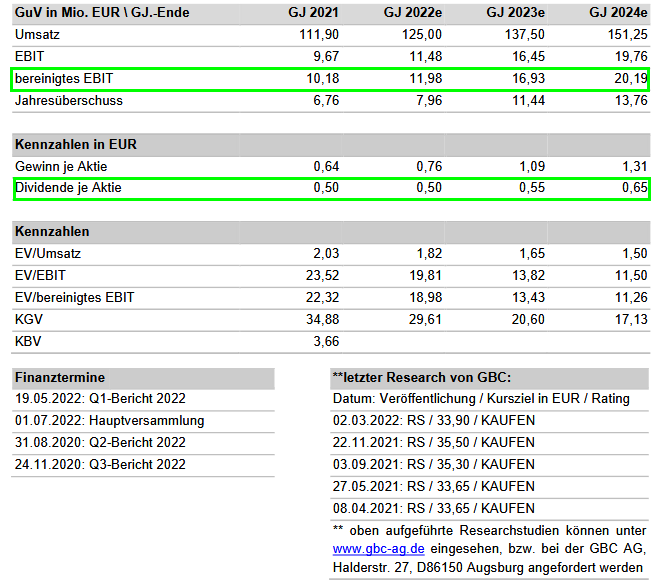Click the letzter Research von GBC header
The height and width of the screenshot is (581, 658).
(x=421, y=378)
